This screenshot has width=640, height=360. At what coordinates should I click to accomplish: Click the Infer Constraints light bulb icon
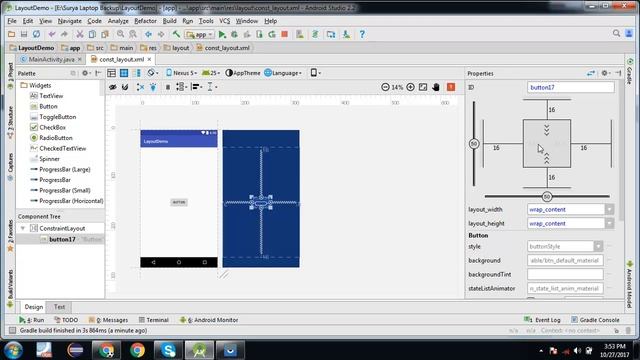point(153,87)
